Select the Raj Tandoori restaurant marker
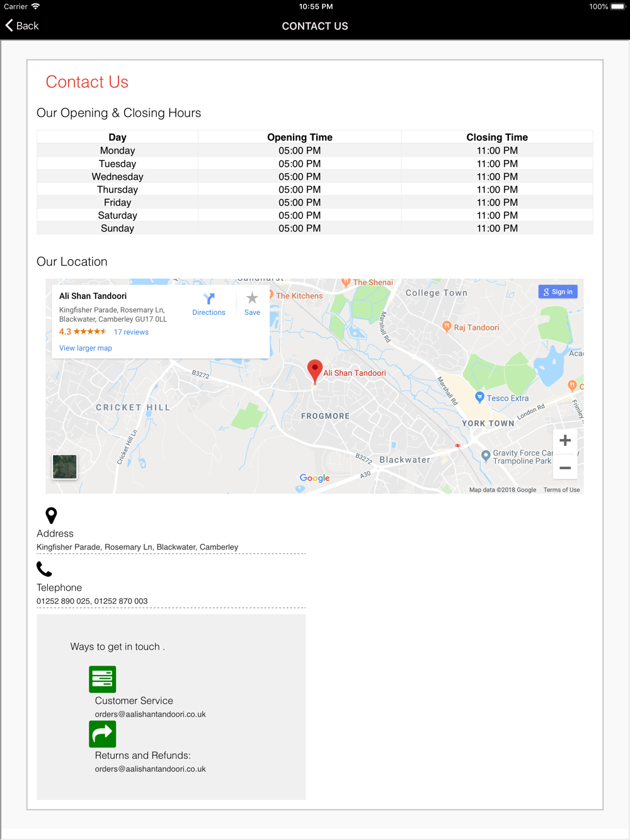 tap(447, 326)
